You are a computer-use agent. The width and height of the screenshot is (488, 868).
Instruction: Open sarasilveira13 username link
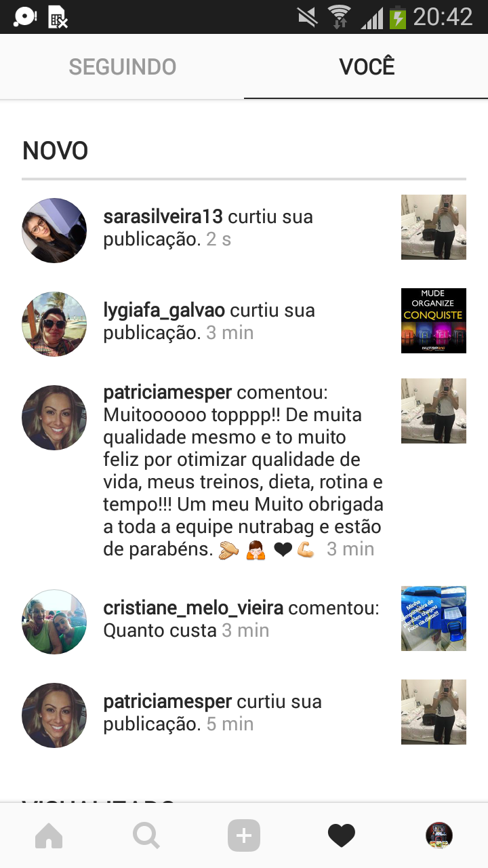163,217
